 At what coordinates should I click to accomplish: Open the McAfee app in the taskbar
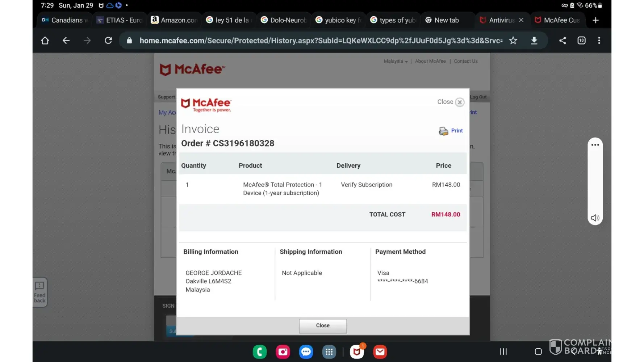click(x=357, y=352)
